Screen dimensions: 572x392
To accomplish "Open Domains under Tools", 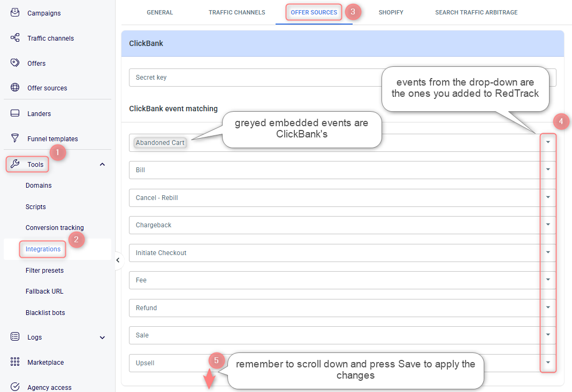I will point(39,185).
